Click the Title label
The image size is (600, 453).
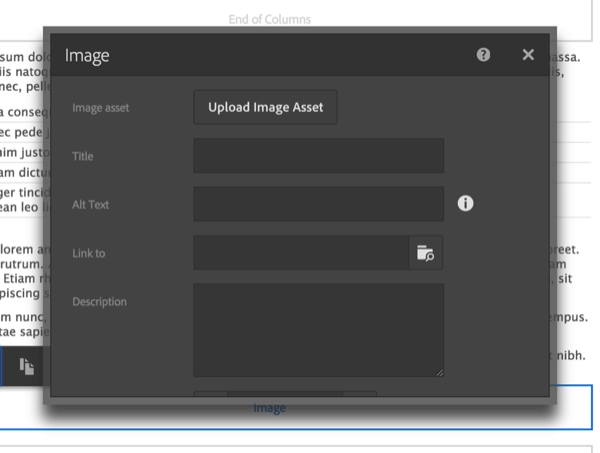(x=83, y=156)
